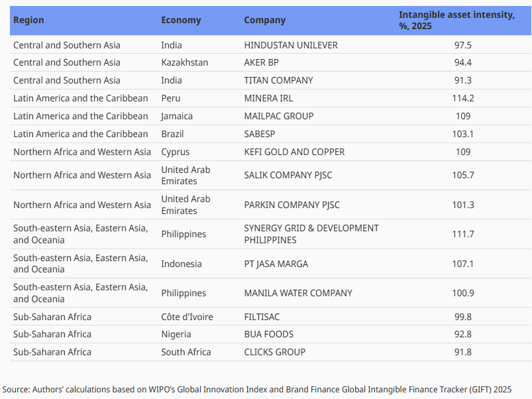Click the 100.9 intensity value

pos(463,293)
